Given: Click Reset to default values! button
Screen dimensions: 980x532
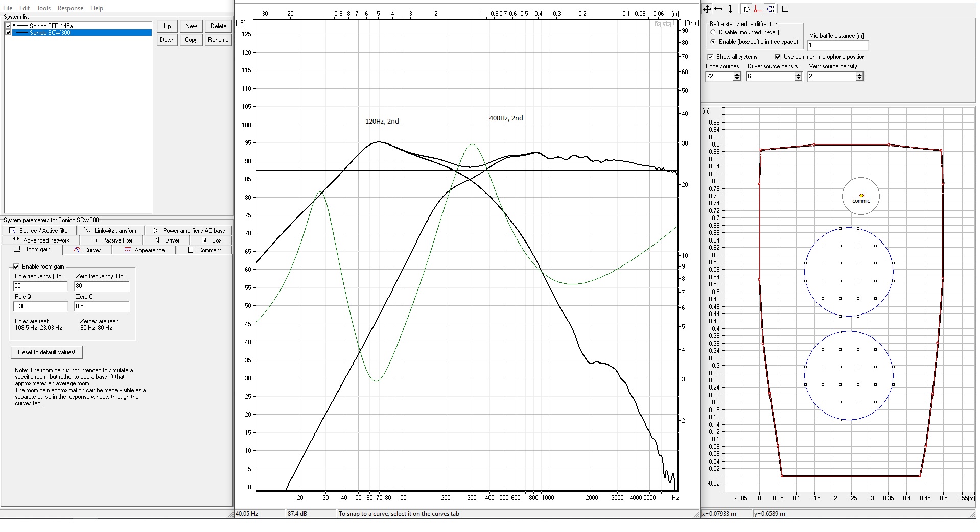Looking at the screenshot, I should (46, 352).
